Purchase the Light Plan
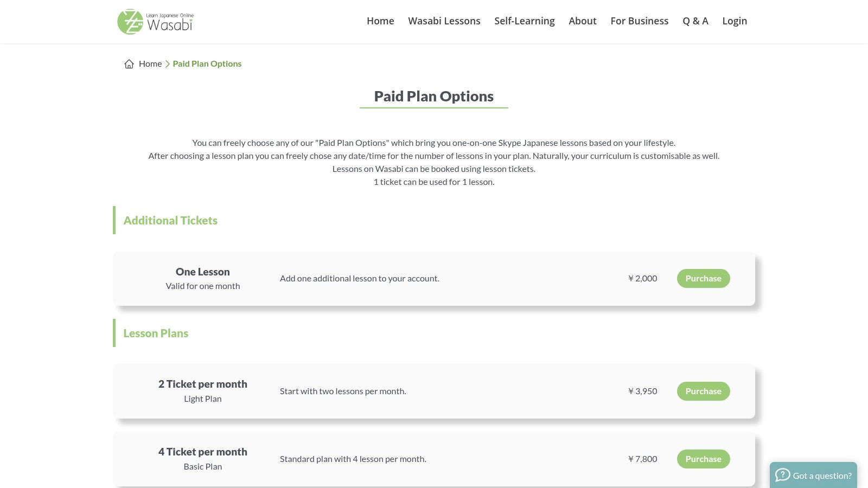Image resolution: width=868 pixels, height=488 pixels. coord(703,391)
